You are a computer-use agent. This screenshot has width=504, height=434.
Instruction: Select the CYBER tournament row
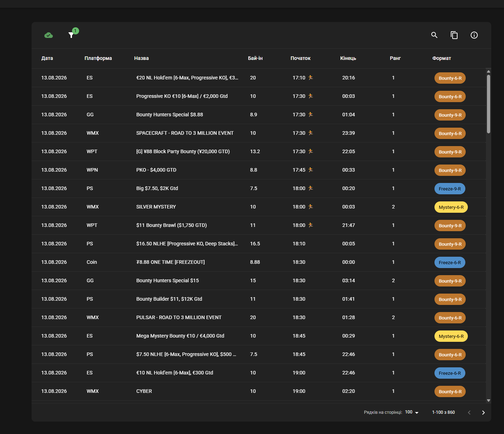(x=259, y=391)
